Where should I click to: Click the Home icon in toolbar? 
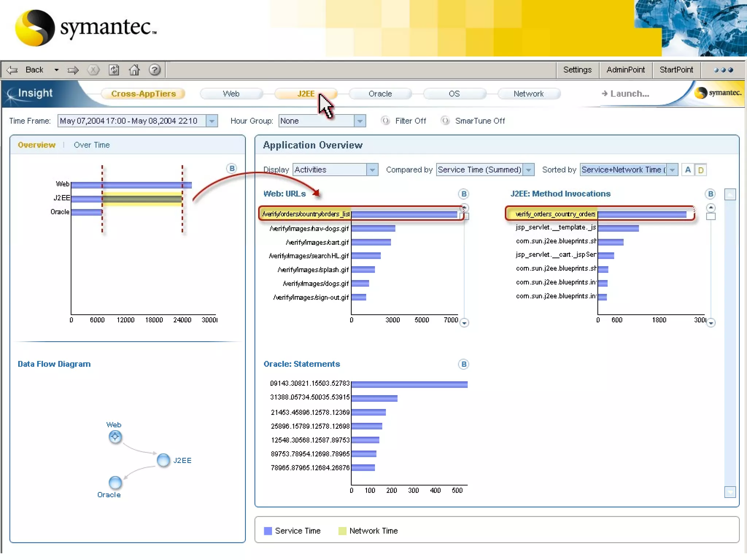134,70
